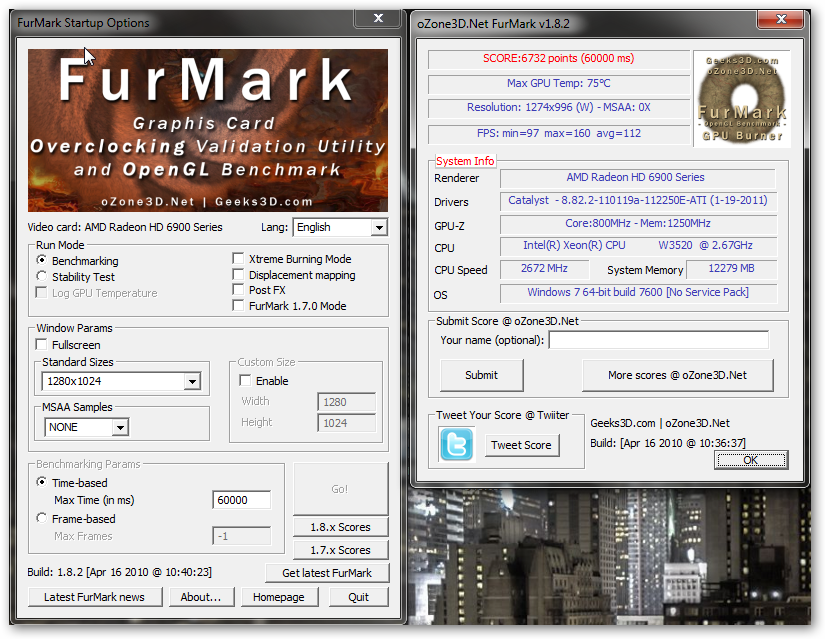Click the Max Time 60000 field
The height and width of the screenshot is (639, 825).
click(x=242, y=500)
